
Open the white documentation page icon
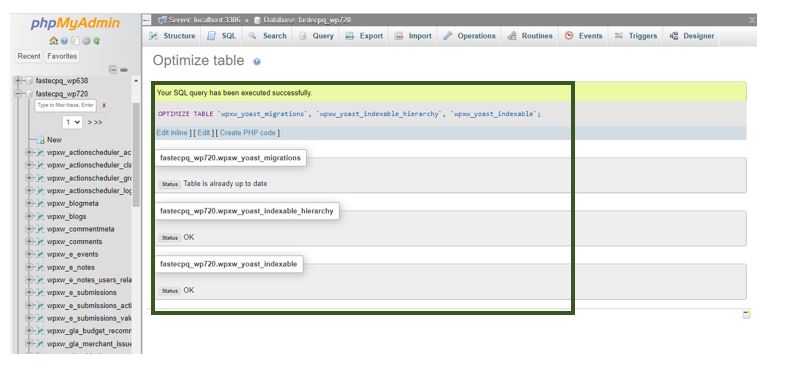click(75, 41)
